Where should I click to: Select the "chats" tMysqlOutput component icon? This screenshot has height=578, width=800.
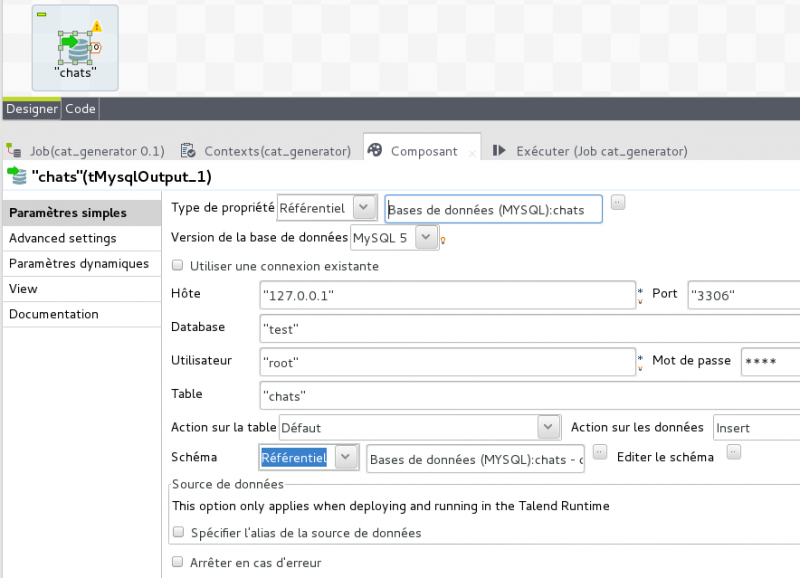[75, 47]
